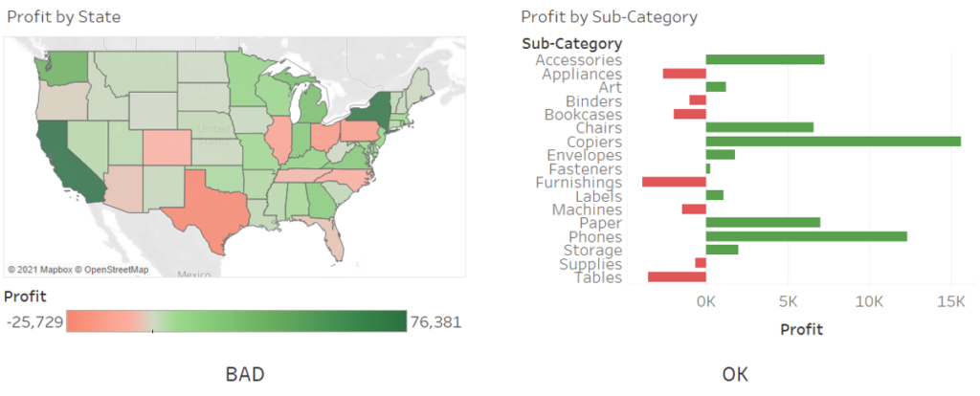
Task: Click the Sub-Category column header
Action: click(572, 43)
